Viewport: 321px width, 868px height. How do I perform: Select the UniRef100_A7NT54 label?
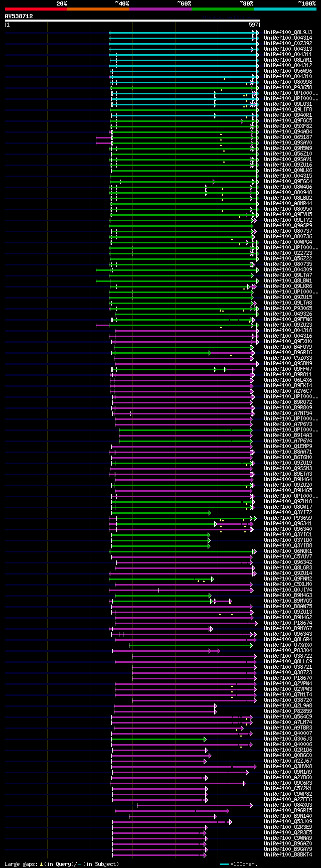tap(288, 413)
